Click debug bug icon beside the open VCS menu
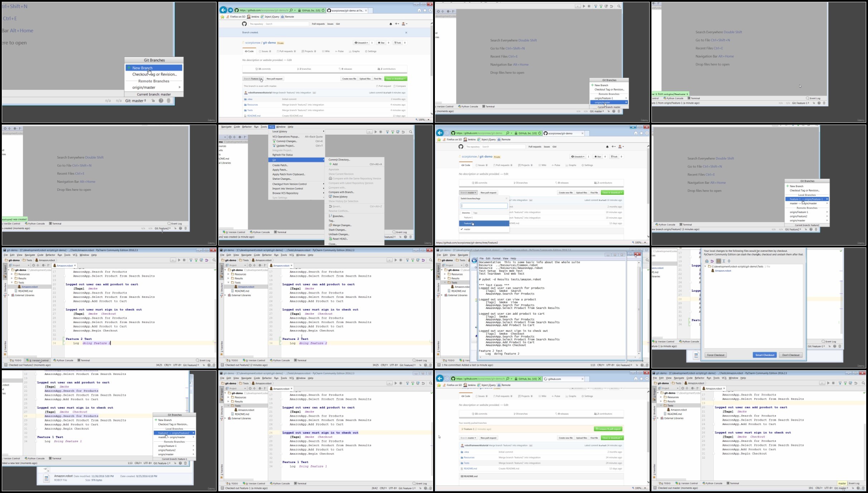 click(x=381, y=132)
